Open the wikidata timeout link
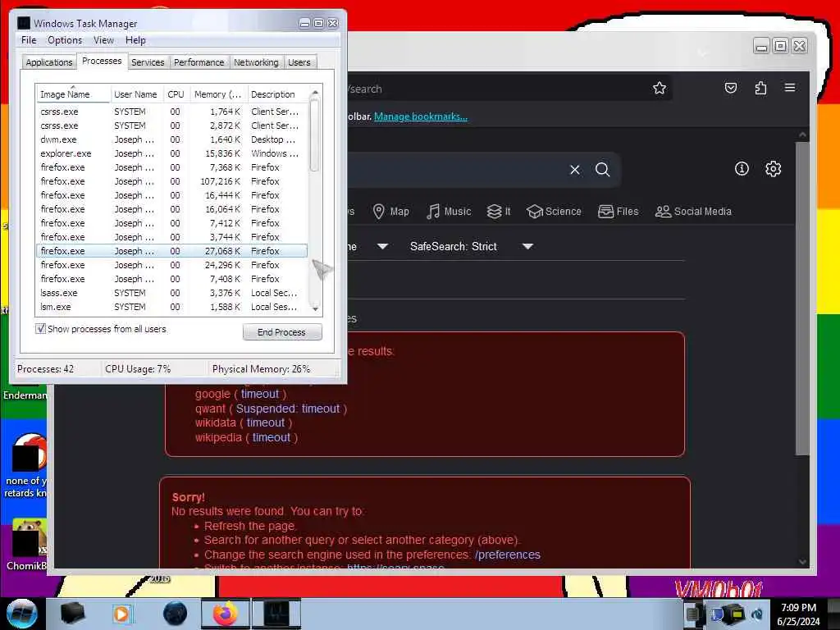Screen dimensions: 840x630 click(x=266, y=422)
